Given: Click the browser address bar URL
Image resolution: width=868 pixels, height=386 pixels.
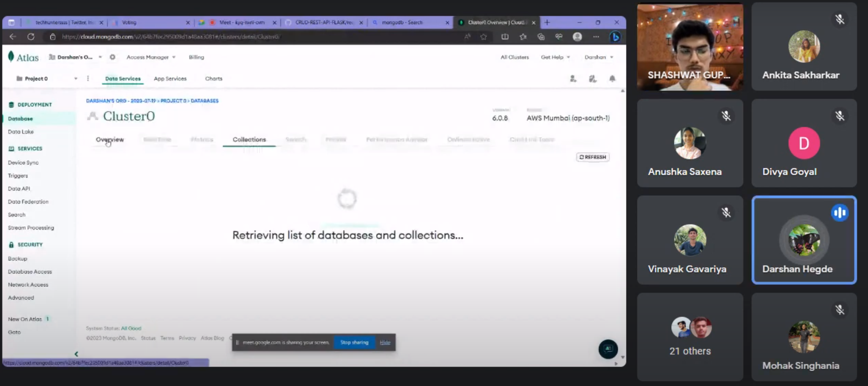Looking at the screenshot, I should coord(171,37).
